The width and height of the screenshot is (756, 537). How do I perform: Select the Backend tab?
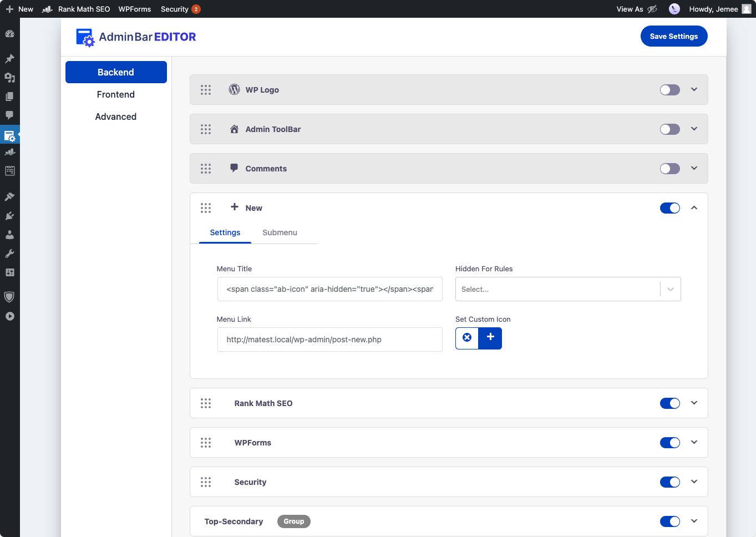coord(116,72)
